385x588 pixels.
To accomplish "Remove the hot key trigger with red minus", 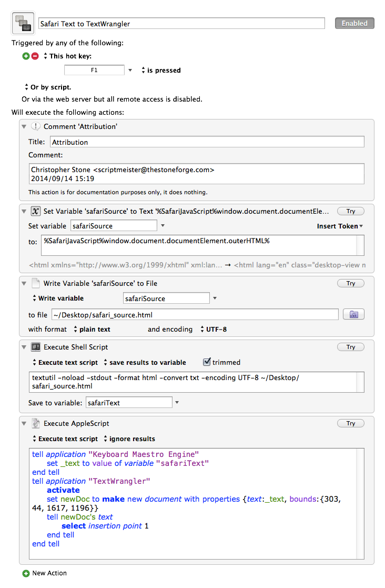I will (35, 56).
